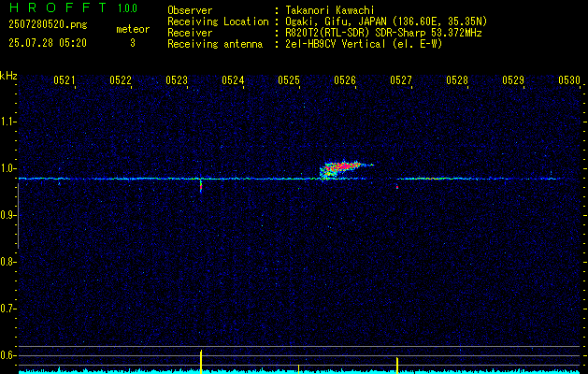The width and height of the screenshot is (588, 374).
Task: Click the 0.6 frequency axis label
Action: [7, 355]
